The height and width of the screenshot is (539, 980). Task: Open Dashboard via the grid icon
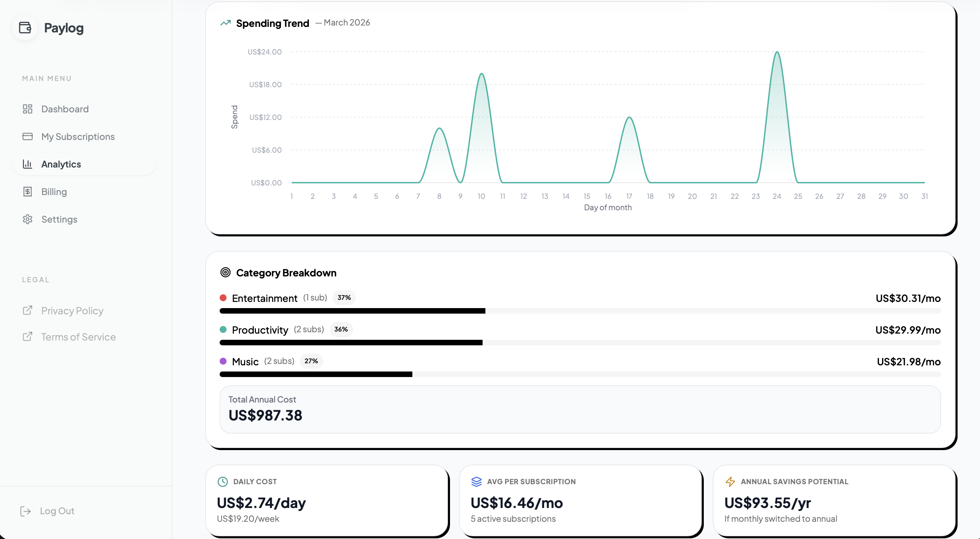coord(27,109)
